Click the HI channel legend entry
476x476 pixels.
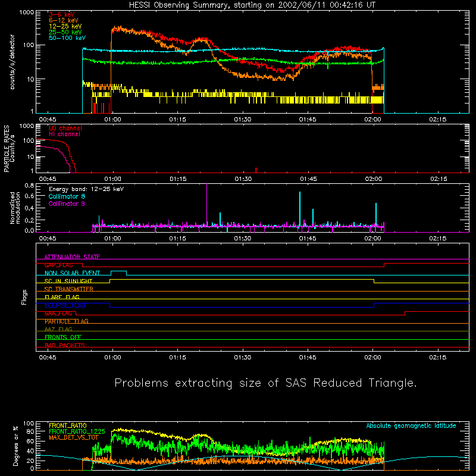click(64, 134)
